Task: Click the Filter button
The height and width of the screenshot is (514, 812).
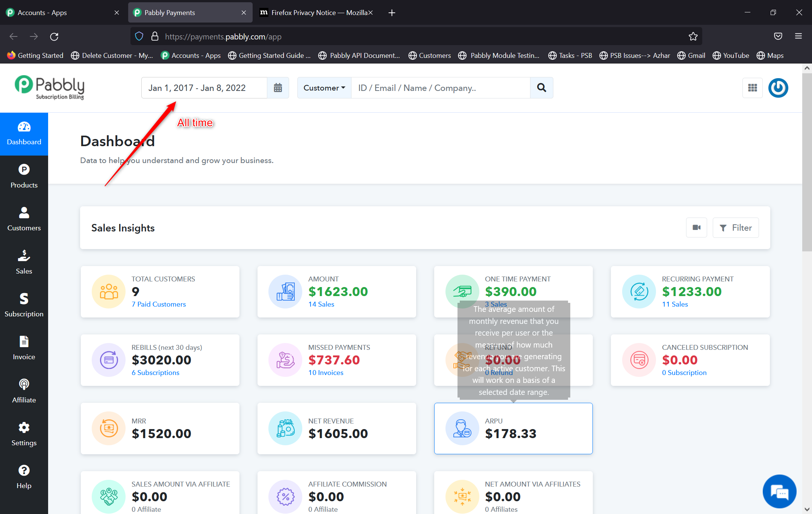Action: pos(736,228)
